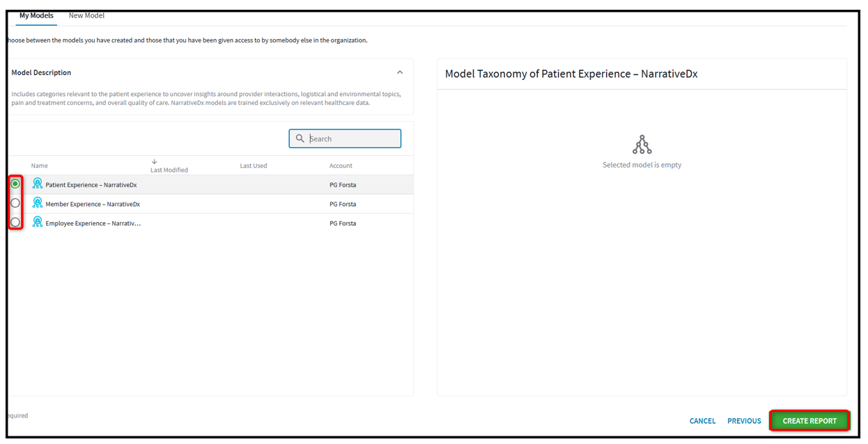This screenshot has height=444, width=868.
Task: Switch to the New Model tab
Action: click(x=86, y=15)
